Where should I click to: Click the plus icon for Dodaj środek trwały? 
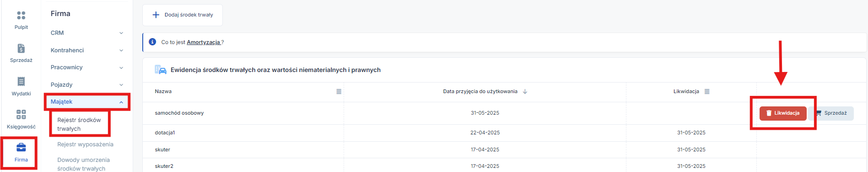point(156,15)
